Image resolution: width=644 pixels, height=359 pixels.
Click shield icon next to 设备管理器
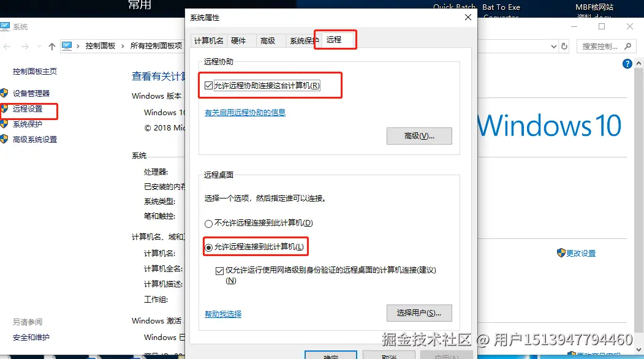click(4, 93)
